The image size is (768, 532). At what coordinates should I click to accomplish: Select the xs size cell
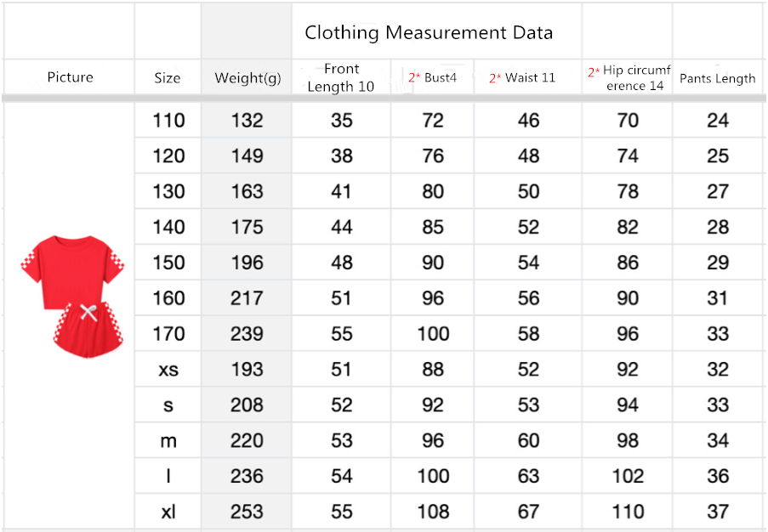tap(168, 370)
